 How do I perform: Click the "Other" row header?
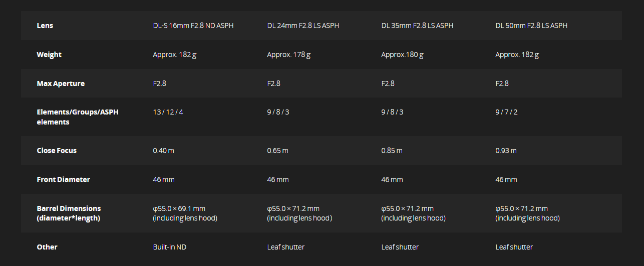click(47, 247)
